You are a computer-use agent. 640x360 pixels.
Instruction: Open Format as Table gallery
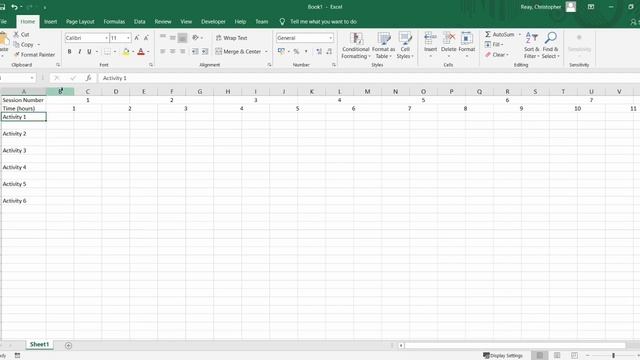point(383,45)
